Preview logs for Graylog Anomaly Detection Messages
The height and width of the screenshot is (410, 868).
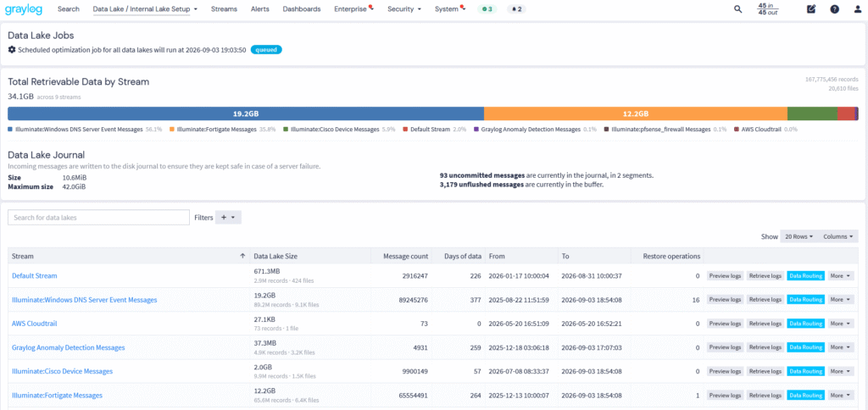point(726,347)
